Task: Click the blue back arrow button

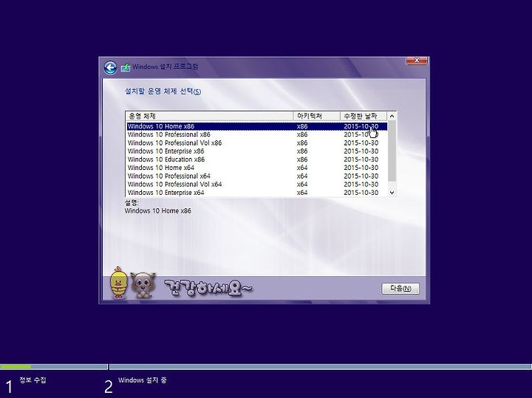Action: (110, 68)
